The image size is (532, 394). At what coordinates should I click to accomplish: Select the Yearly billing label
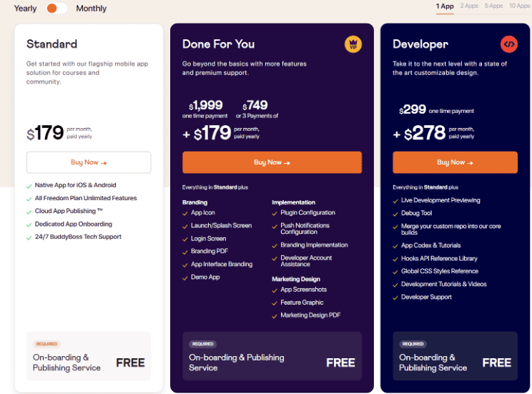(26, 9)
